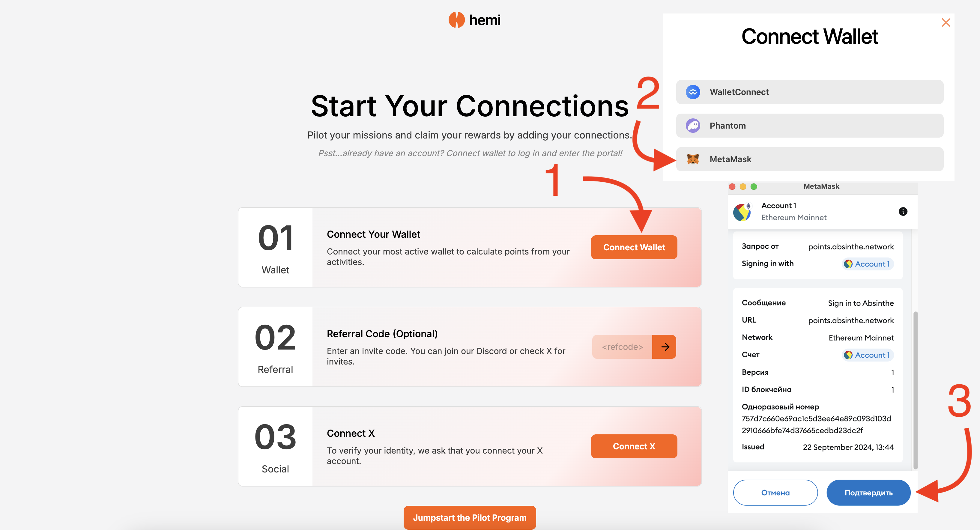Click the Account 1 avatar in MetaMask header
This screenshot has width=980, height=530.
pyautogui.click(x=742, y=212)
